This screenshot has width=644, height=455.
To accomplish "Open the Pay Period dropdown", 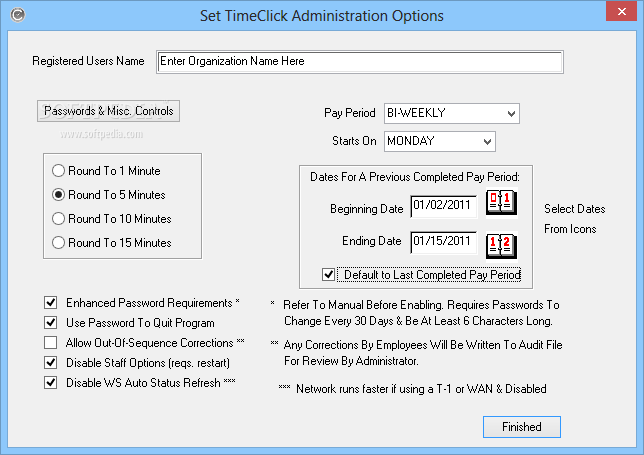I will tap(452, 113).
